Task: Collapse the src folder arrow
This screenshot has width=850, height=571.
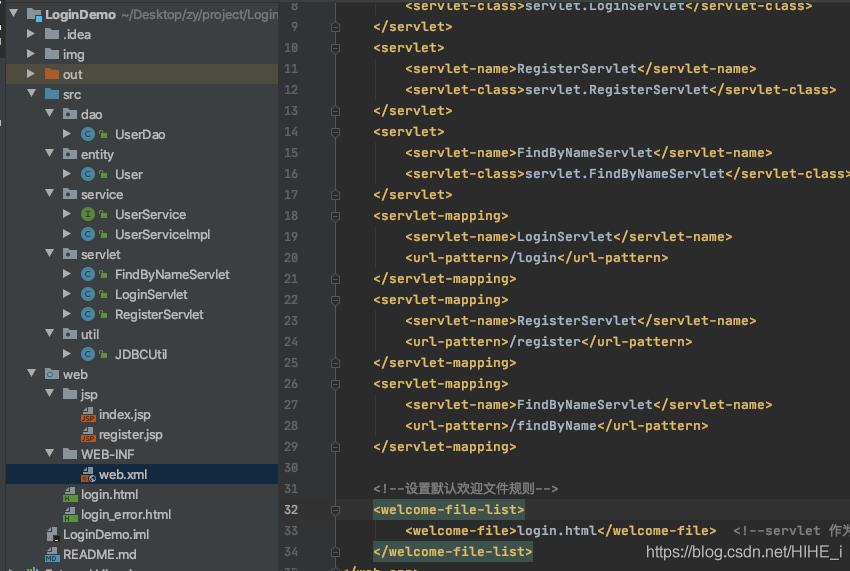Action: tap(31, 94)
